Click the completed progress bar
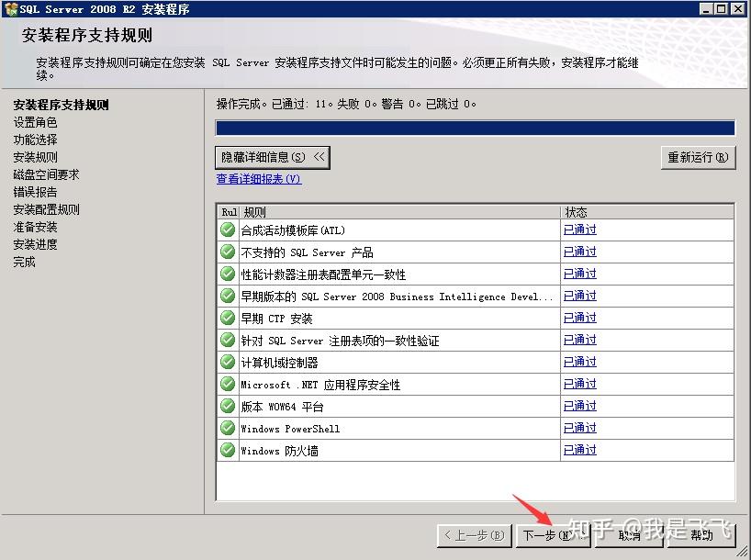Screen dimensions: 751x560 (x=475, y=126)
